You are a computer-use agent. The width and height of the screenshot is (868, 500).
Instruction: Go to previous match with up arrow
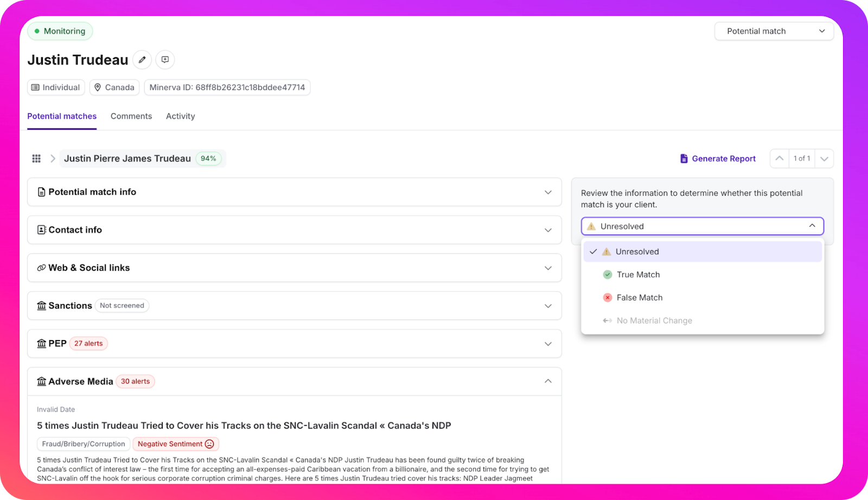(779, 158)
